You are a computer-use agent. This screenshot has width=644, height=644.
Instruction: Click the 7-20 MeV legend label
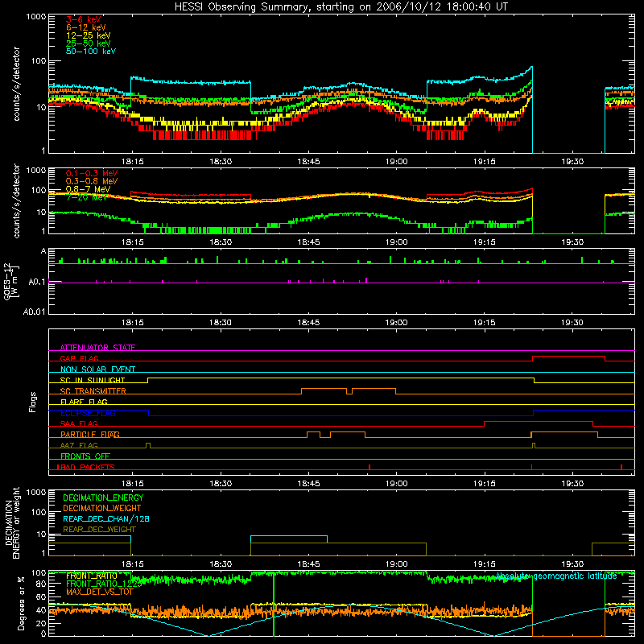point(86,197)
